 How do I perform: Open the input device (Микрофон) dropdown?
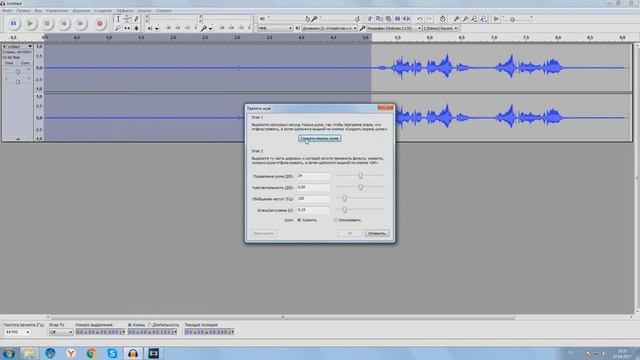pos(393,28)
